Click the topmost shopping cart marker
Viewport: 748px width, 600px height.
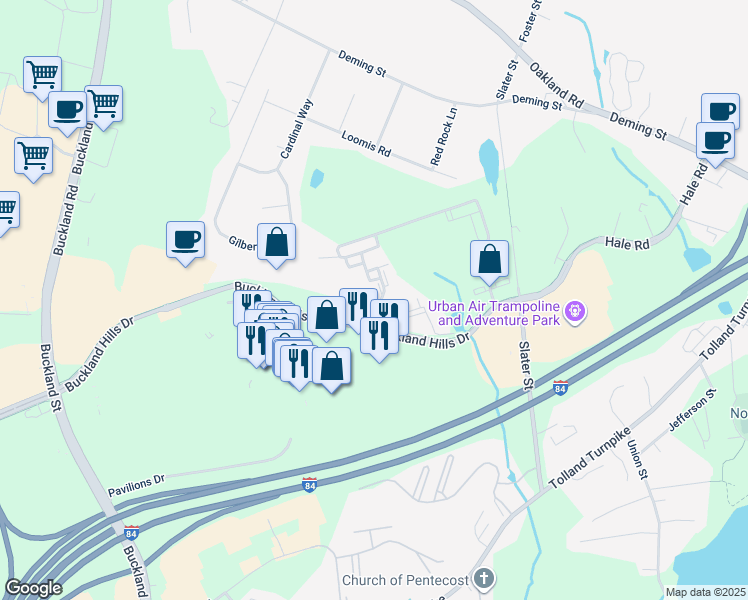42,77
